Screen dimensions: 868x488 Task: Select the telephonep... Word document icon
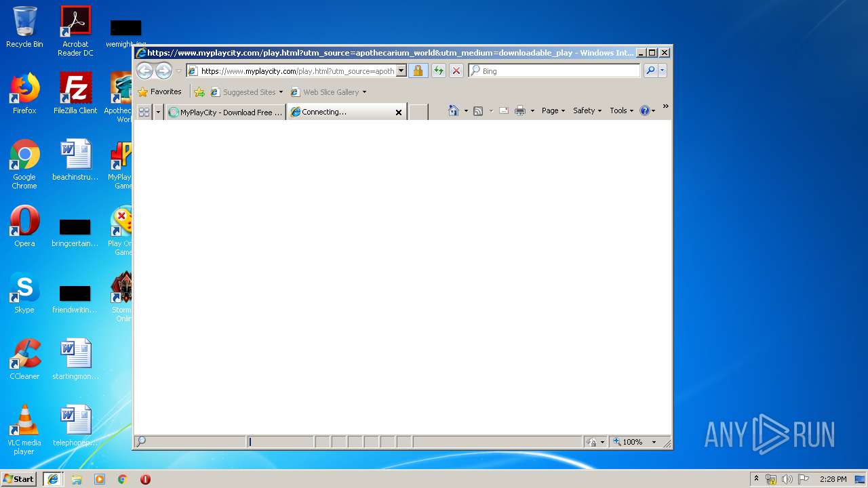click(75, 426)
